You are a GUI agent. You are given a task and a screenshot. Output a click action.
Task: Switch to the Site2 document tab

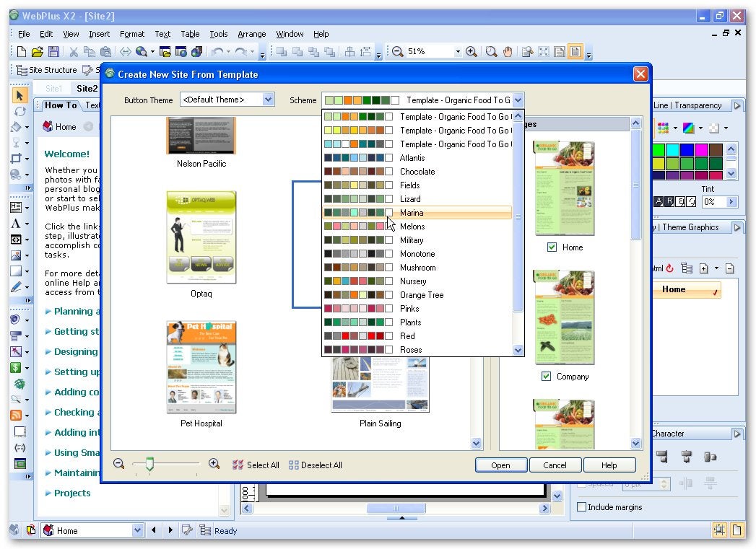click(87, 88)
